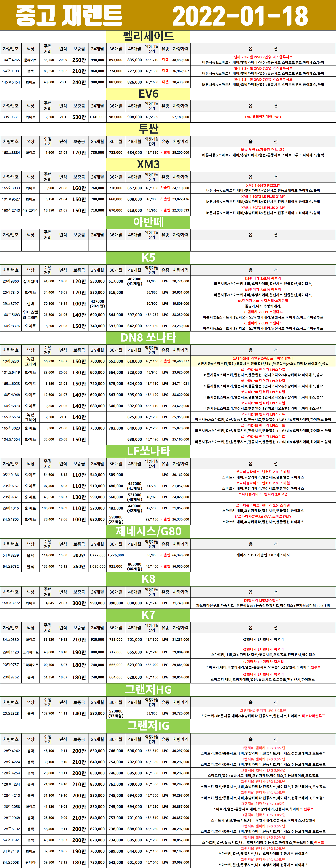This screenshot has height=868, width=336.
Task: Click plate number 128허4242 in 그랜저IG table
Action: tap(11, 751)
